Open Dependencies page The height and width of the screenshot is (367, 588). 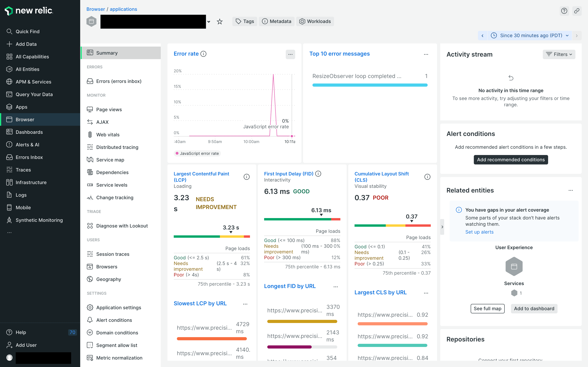pos(108,172)
